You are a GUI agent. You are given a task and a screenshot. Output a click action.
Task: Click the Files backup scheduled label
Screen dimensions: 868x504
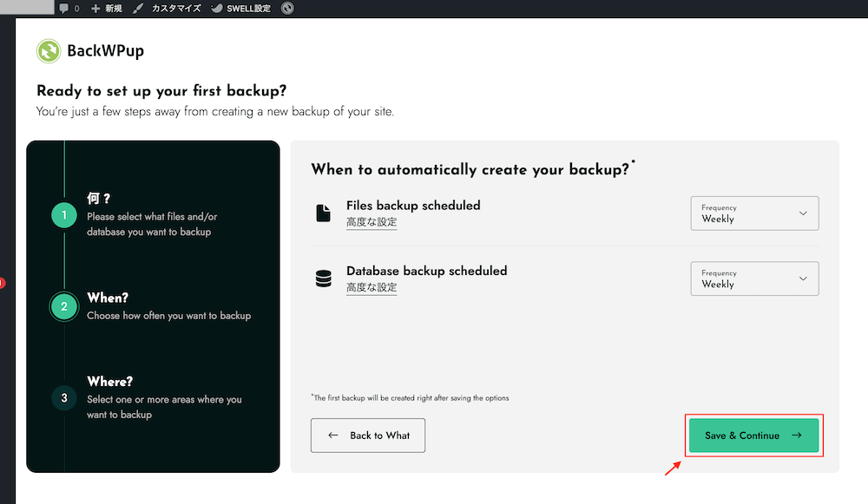[x=413, y=206]
